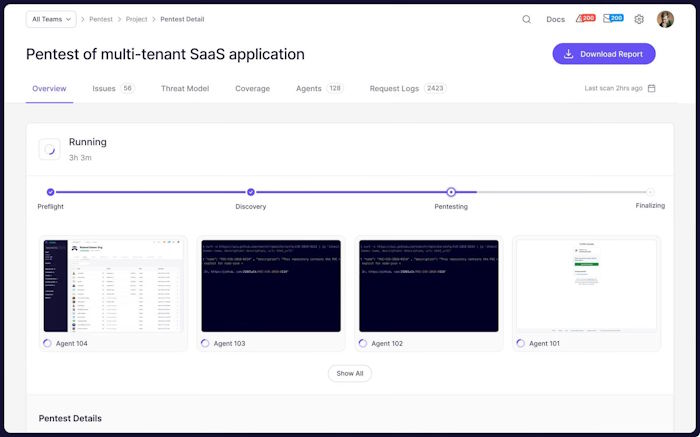The height and width of the screenshot is (437, 700).
Task: Open the blue mail inbox badge showing 200
Action: point(613,18)
